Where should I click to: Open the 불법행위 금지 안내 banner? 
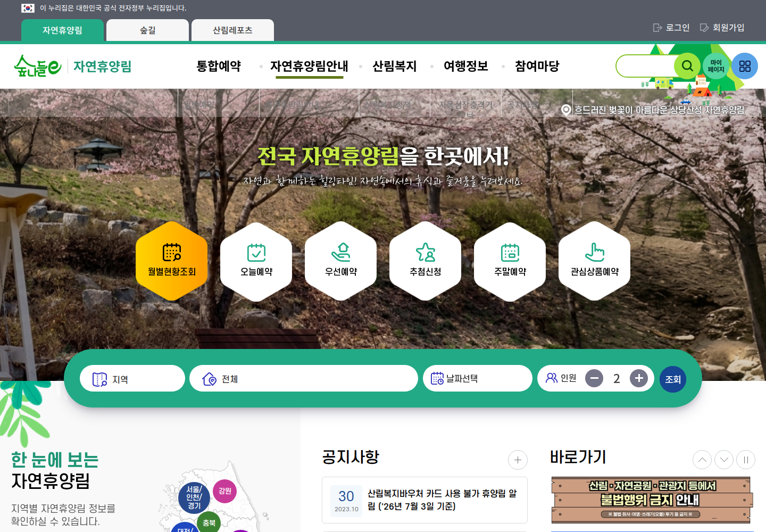(x=653, y=500)
